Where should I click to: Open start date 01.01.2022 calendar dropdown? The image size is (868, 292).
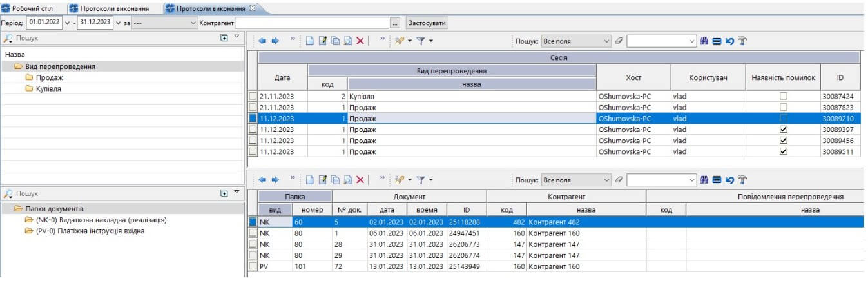tap(66, 23)
